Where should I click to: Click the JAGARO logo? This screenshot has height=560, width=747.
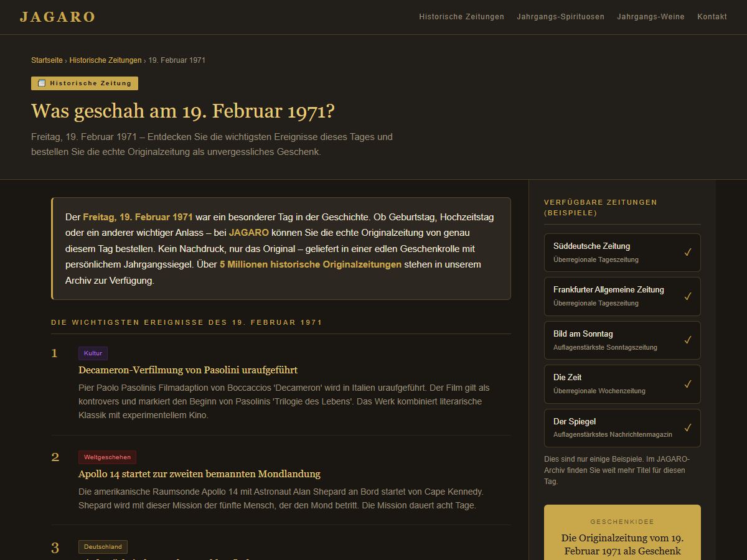[57, 17]
